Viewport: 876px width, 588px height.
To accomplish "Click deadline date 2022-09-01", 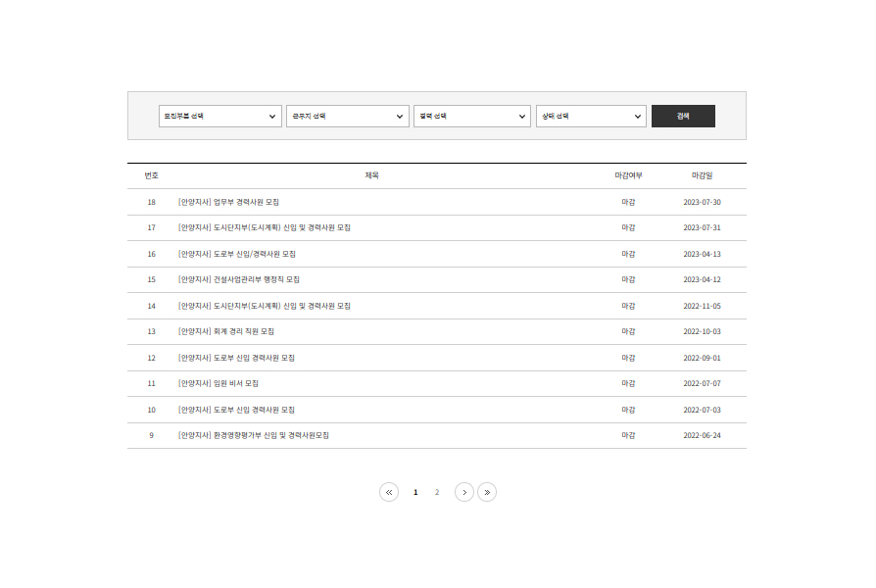I will [703, 358].
